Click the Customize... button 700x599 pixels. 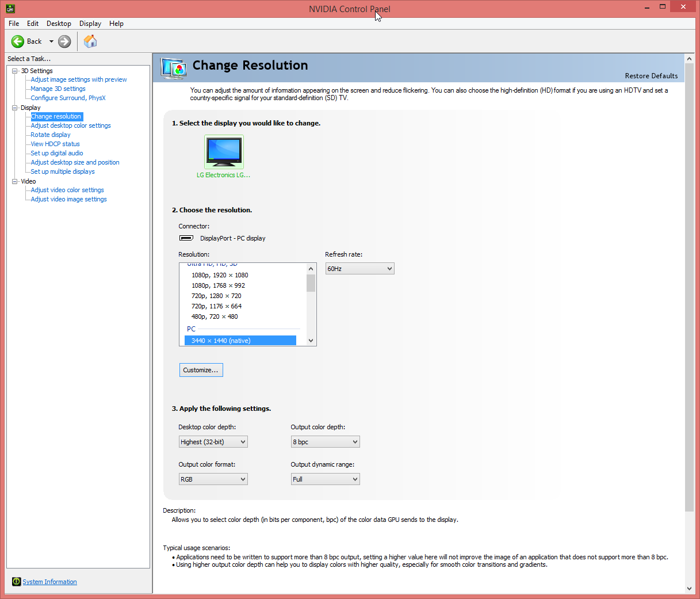coord(201,370)
